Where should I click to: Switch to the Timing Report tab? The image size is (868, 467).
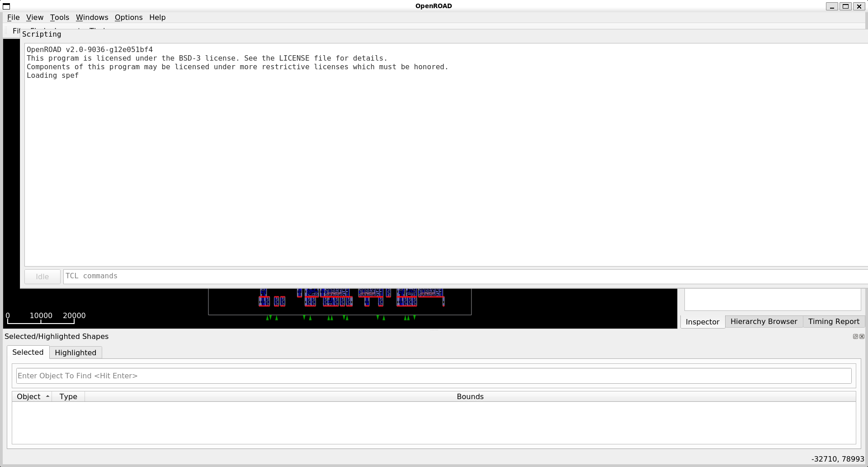click(x=834, y=321)
